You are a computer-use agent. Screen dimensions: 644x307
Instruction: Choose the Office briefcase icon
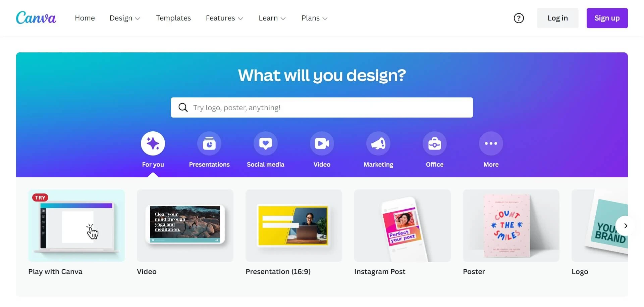(x=435, y=143)
